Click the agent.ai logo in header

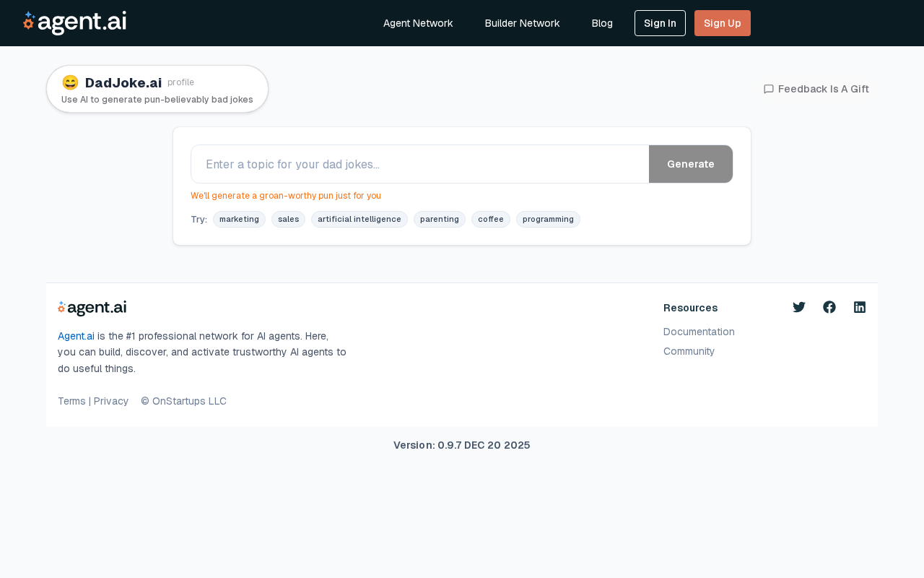pyautogui.click(x=74, y=23)
